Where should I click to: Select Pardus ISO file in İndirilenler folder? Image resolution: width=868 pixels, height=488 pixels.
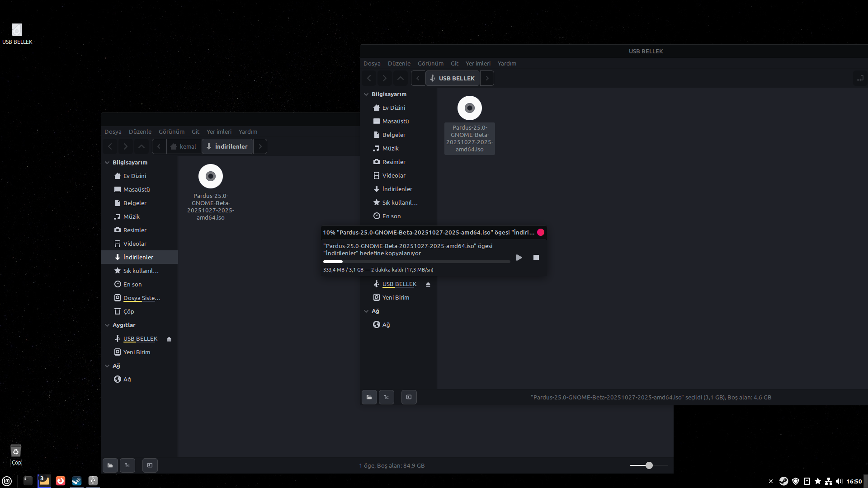click(211, 177)
